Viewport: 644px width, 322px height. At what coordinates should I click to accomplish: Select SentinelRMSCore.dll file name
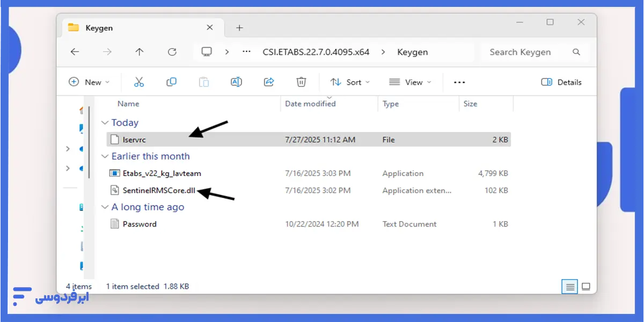point(159,191)
